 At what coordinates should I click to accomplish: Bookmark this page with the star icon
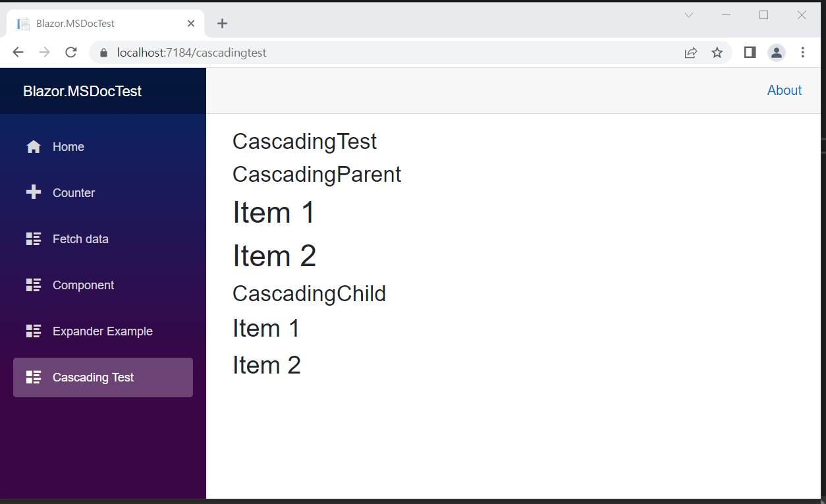point(717,53)
